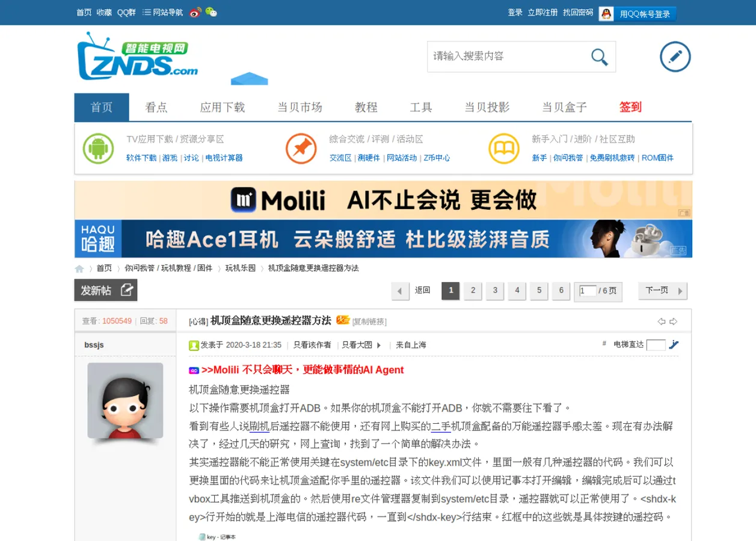
Task: Open the 教程 nav tab
Action: point(366,107)
